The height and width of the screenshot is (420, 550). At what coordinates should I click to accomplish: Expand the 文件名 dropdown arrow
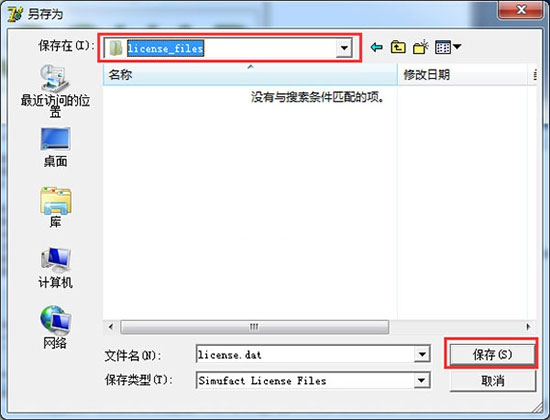pos(422,354)
